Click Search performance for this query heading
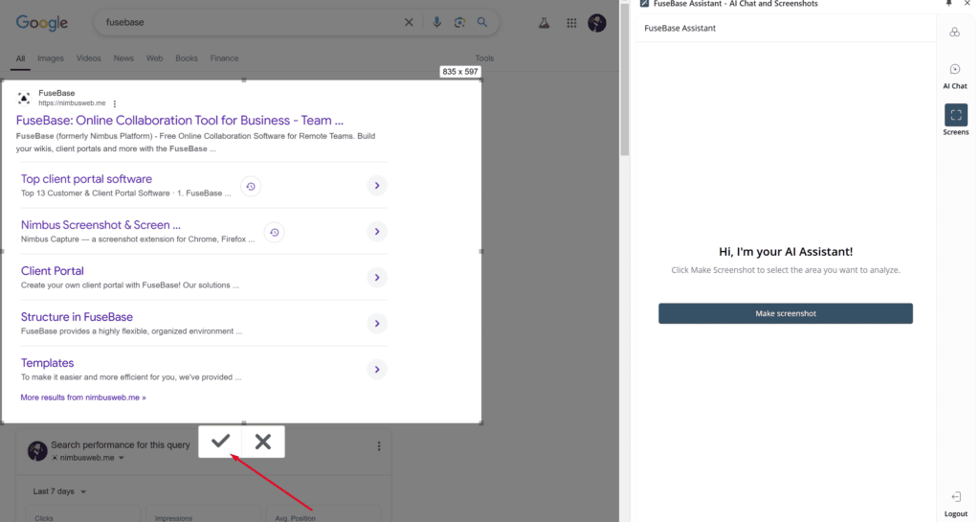980x522 pixels. pos(121,445)
